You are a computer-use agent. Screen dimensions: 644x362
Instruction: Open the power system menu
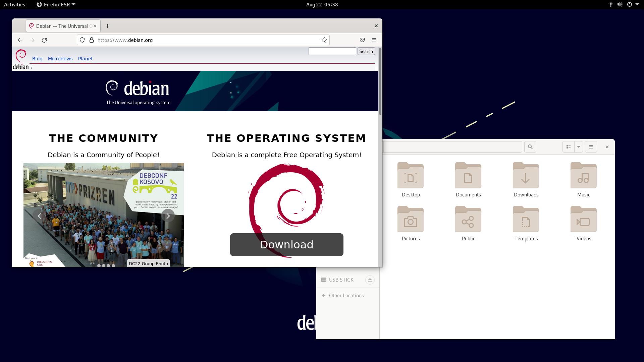(629, 4)
